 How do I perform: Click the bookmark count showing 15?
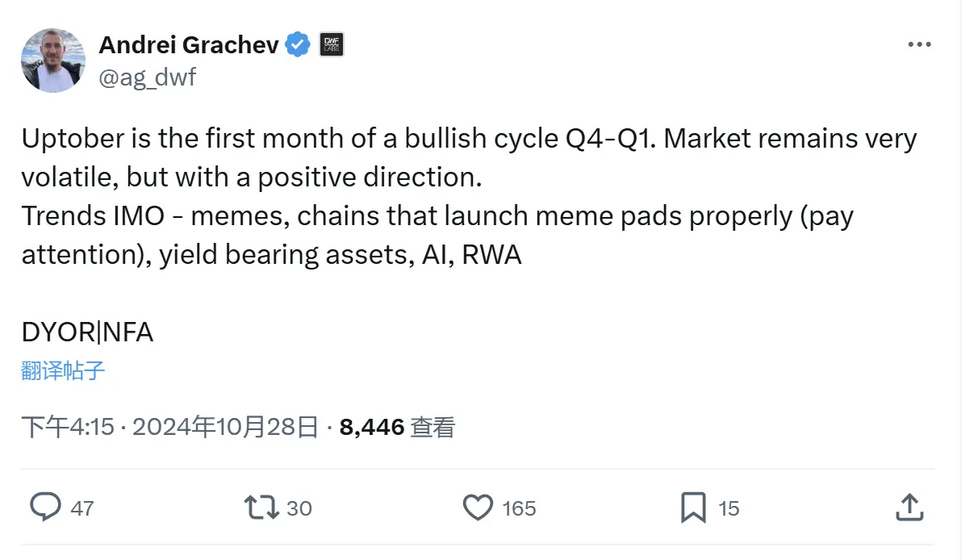[729, 508]
